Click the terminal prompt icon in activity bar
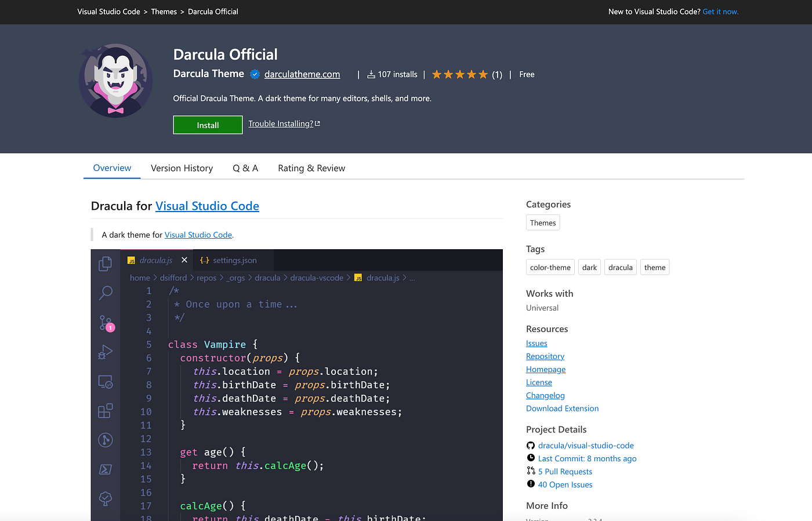The width and height of the screenshot is (812, 521). pos(105,469)
